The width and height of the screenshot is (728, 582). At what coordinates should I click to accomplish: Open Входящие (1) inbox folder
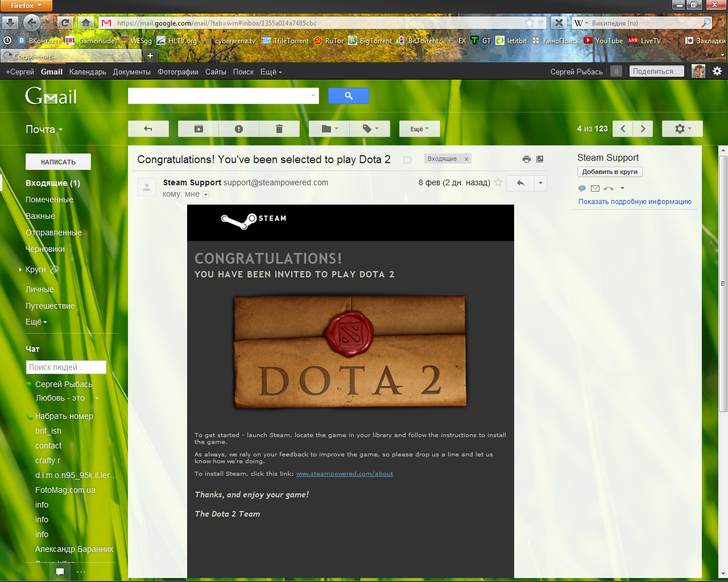click(53, 183)
